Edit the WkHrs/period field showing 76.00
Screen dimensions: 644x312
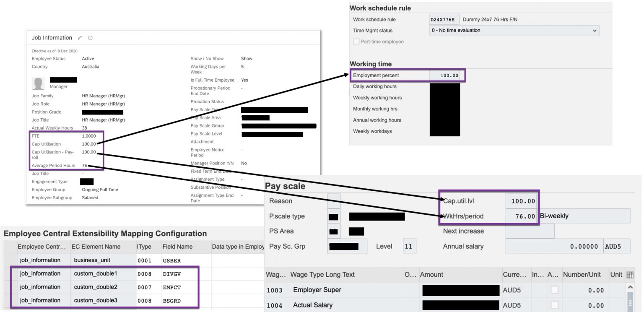(x=522, y=216)
